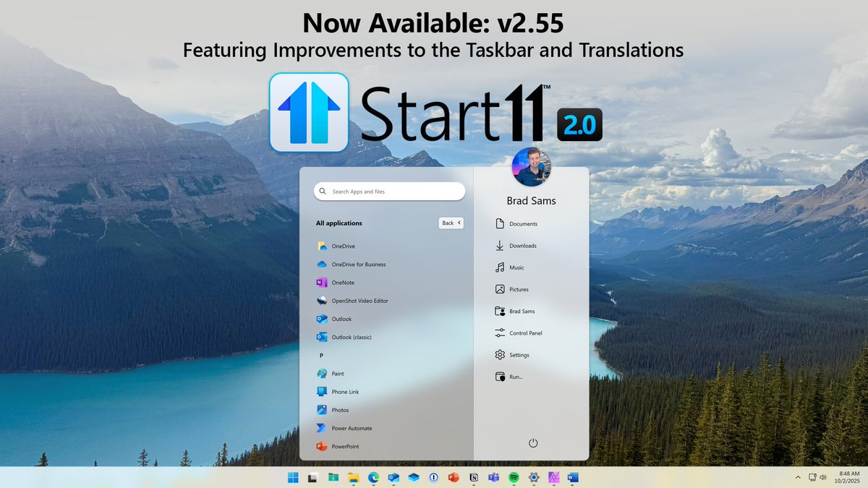Open the Outlook icon on the taskbar
Image resolution: width=868 pixels, height=488 pixels.
[393, 477]
